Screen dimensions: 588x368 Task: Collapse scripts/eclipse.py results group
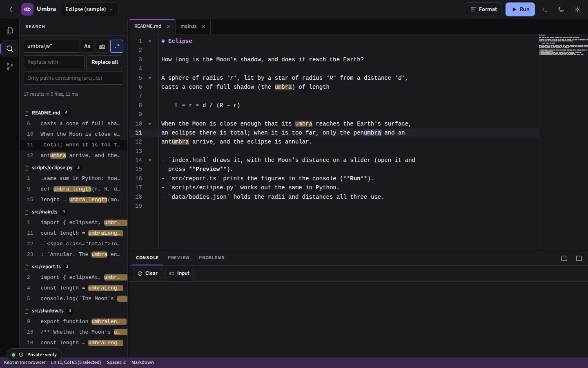click(73, 168)
